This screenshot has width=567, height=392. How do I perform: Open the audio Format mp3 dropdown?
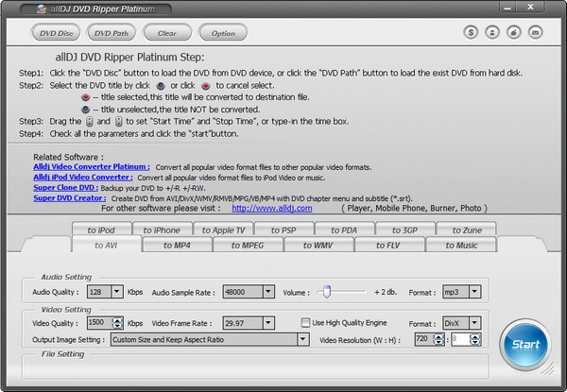pyautogui.click(x=476, y=293)
